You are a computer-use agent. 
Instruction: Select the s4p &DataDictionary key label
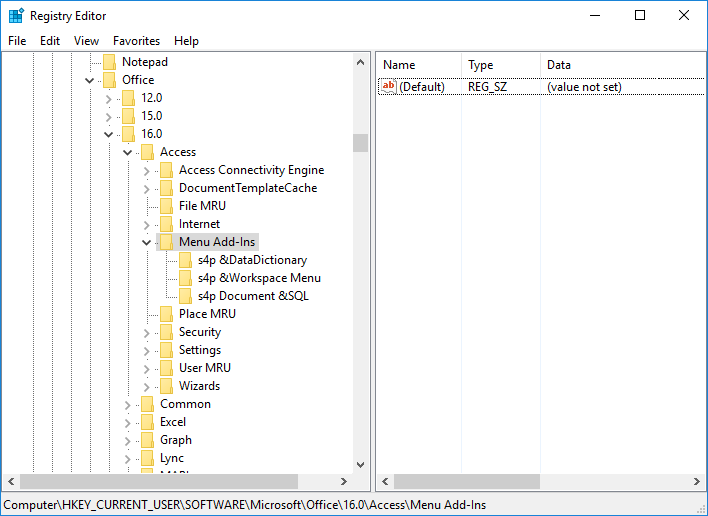coord(252,260)
